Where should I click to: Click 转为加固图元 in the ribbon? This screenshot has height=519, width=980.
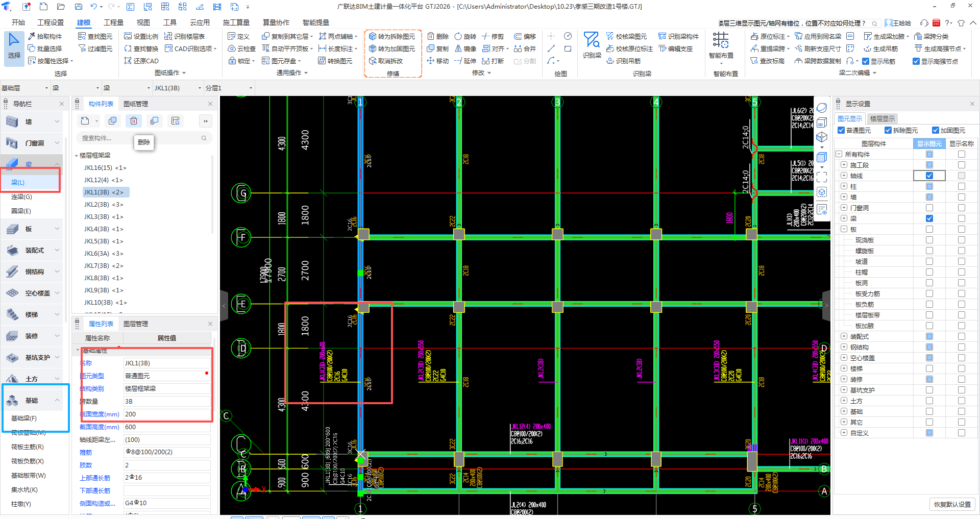point(391,48)
